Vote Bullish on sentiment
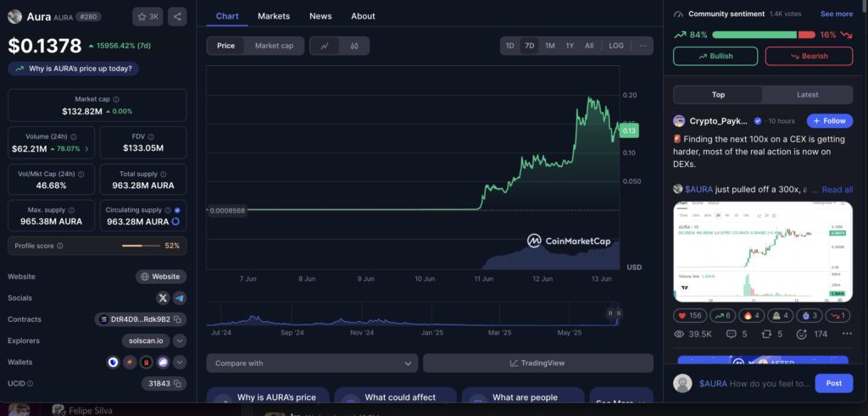Image resolution: width=868 pixels, height=416 pixels. (x=715, y=56)
